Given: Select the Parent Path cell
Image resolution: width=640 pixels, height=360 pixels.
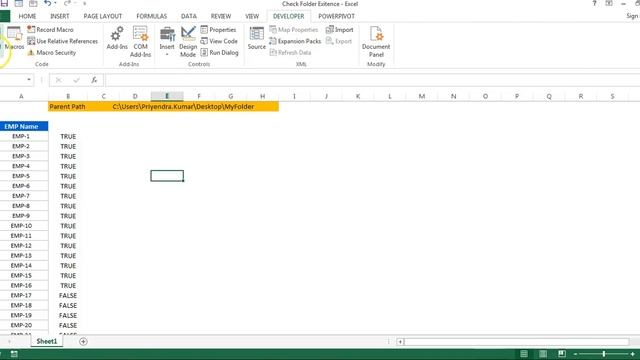Looking at the screenshot, I should coord(68,107).
